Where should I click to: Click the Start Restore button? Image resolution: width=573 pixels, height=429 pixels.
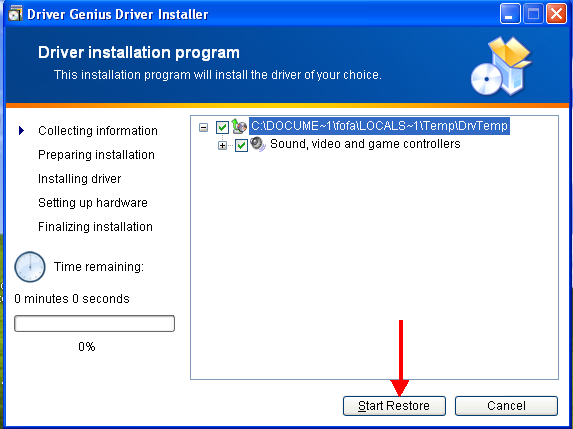394,406
